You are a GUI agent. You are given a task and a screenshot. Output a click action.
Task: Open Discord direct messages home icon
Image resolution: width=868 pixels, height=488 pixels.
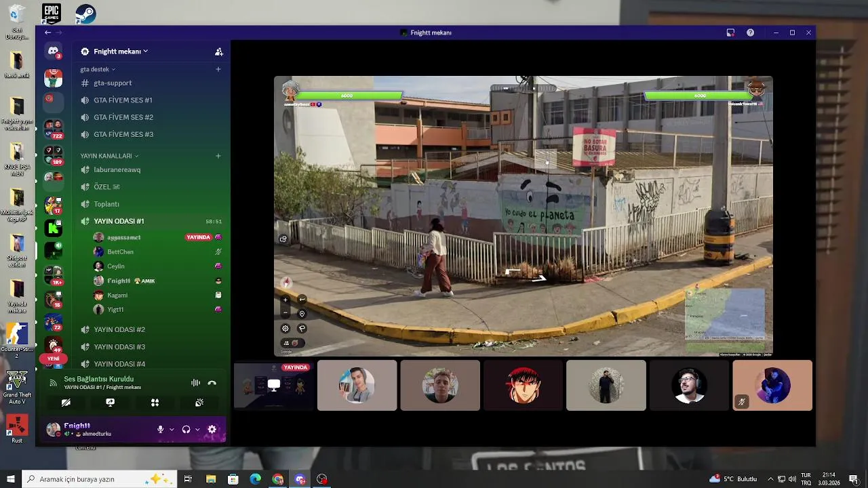pos(54,52)
